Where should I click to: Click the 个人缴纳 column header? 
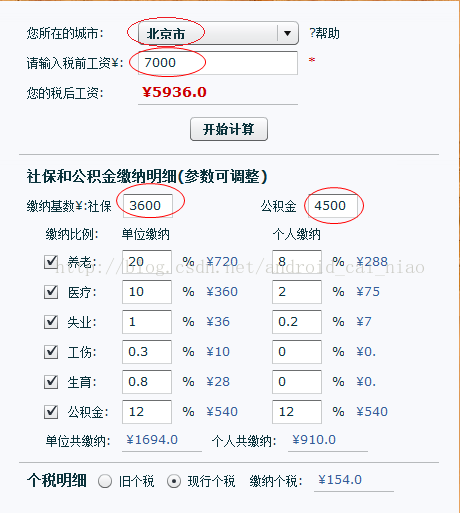click(297, 234)
